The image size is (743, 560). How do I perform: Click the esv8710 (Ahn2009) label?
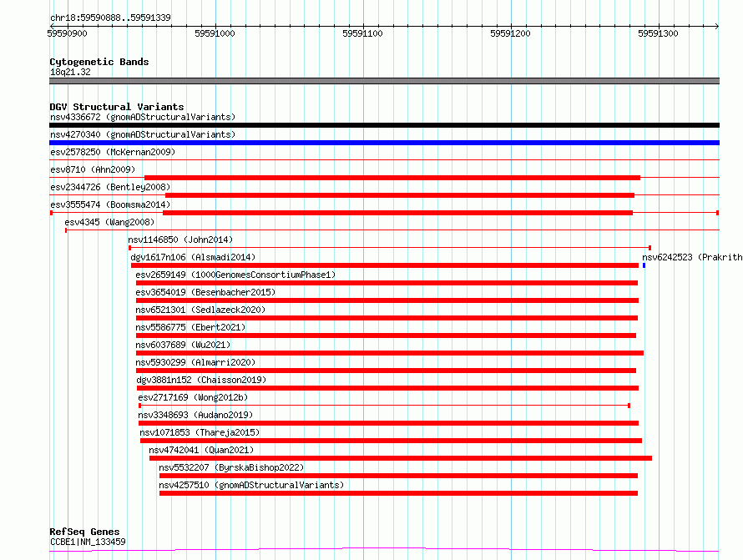93,169
